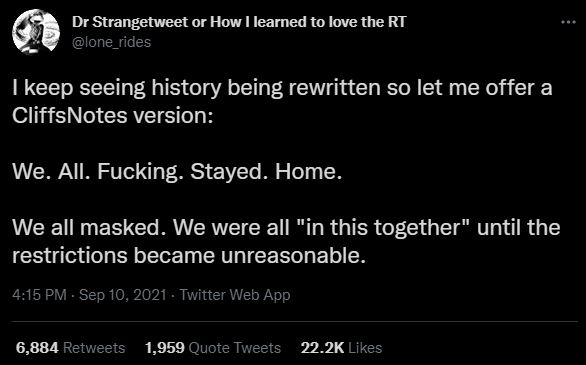Click 'I keep seeing history' opening line
Image resolution: width=586 pixels, height=365 pixels.
click(x=116, y=88)
